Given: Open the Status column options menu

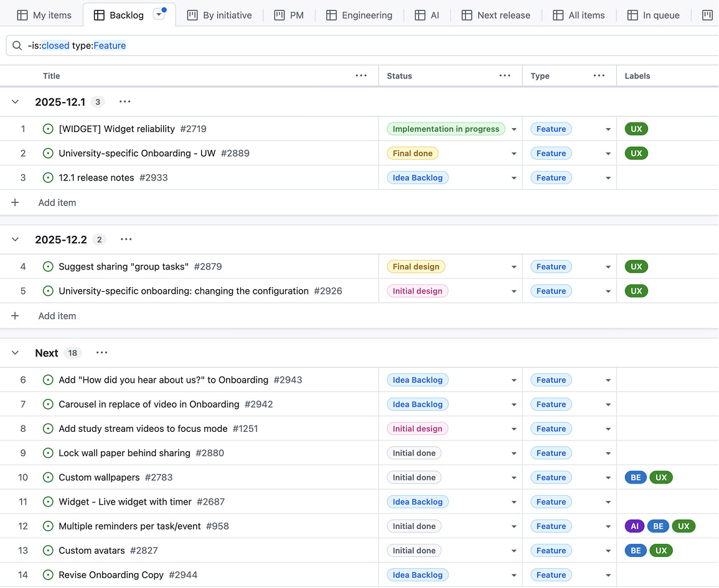Looking at the screenshot, I should pyautogui.click(x=505, y=76).
